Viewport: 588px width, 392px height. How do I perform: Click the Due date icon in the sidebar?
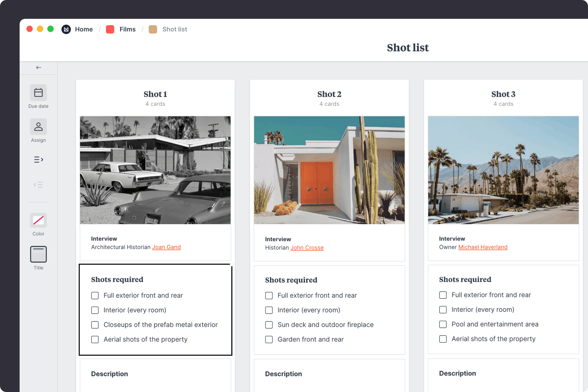[38, 93]
